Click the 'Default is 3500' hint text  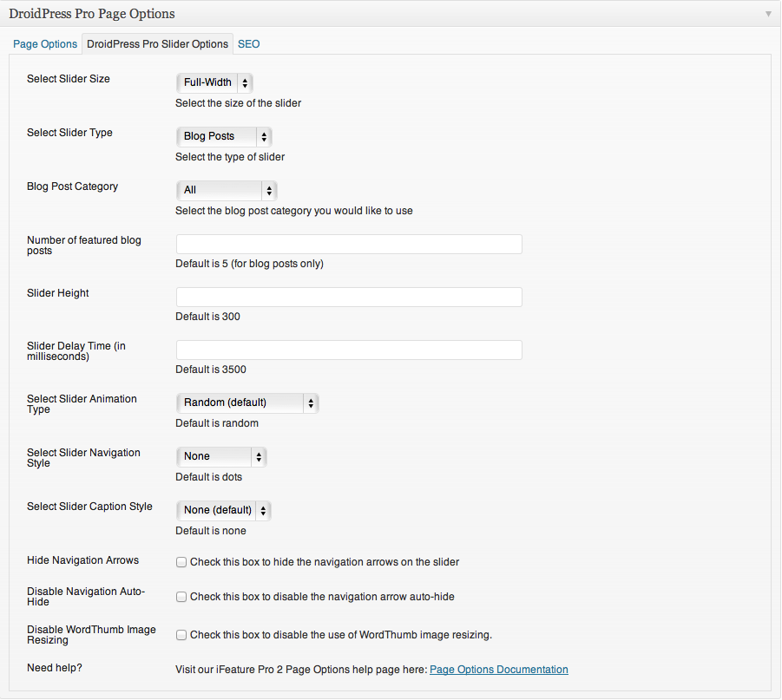tap(211, 370)
